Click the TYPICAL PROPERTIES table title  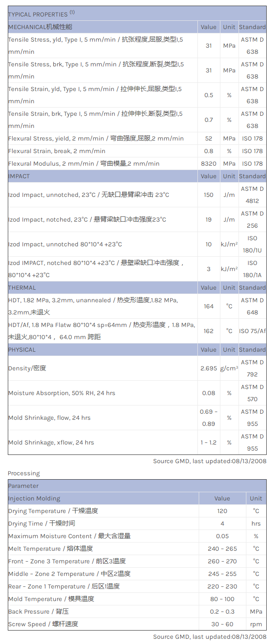tap(38, 14)
